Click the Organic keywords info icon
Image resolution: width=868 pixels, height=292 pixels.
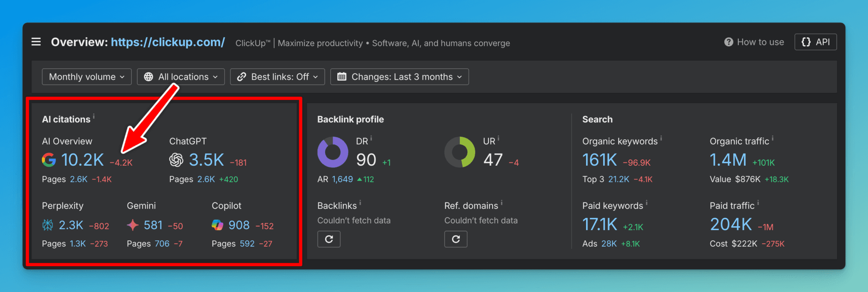(x=661, y=138)
